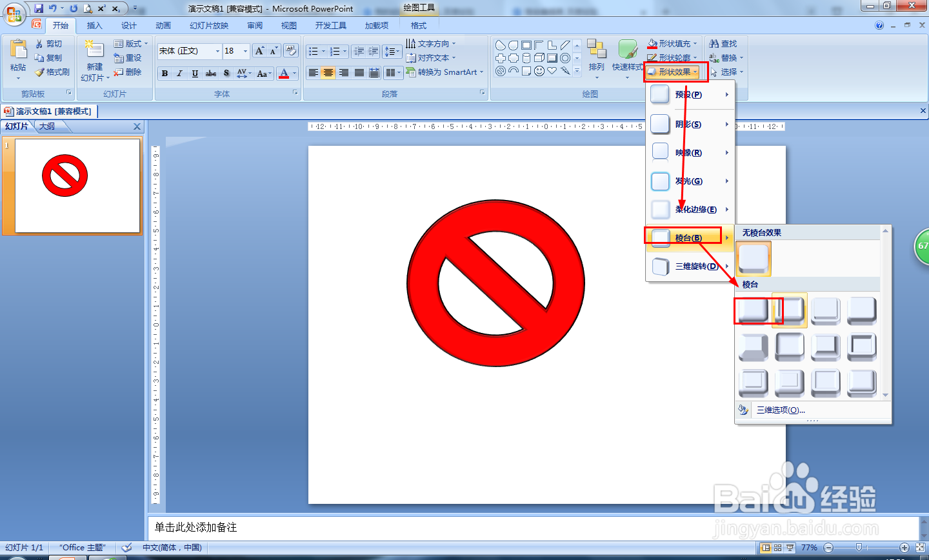Align text to the right

pyautogui.click(x=344, y=73)
